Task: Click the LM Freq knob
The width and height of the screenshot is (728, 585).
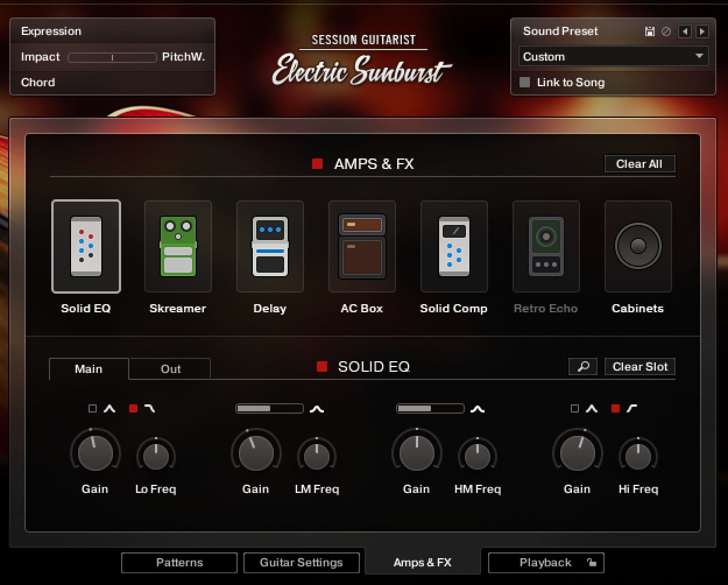Action: pos(317,456)
